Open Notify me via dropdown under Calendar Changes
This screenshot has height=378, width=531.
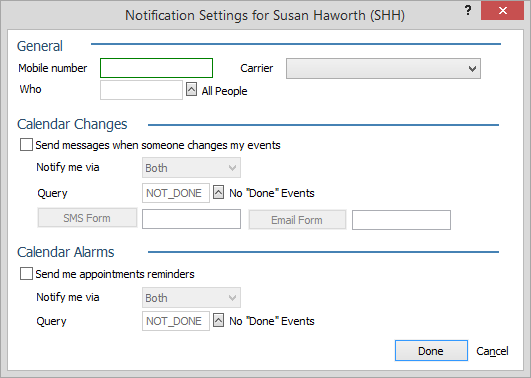coord(191,168)
